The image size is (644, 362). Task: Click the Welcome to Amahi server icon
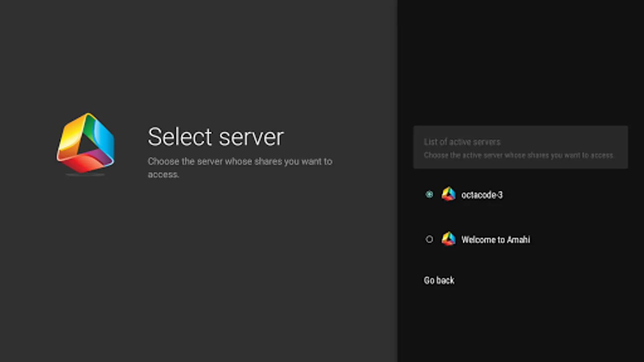tap(448, 239)
